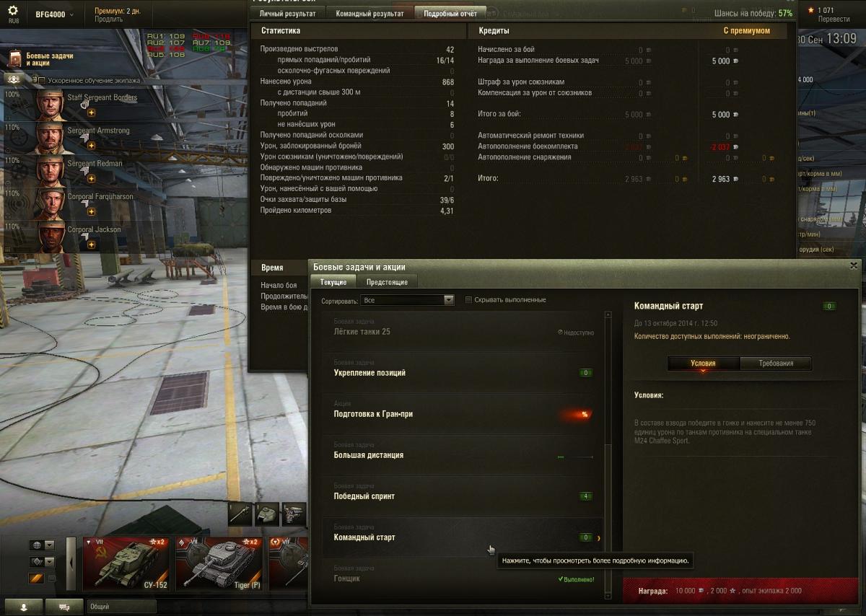Click the 1 071 free experience star icon
This screenshot has height=616, width=866.
(810, 10)
